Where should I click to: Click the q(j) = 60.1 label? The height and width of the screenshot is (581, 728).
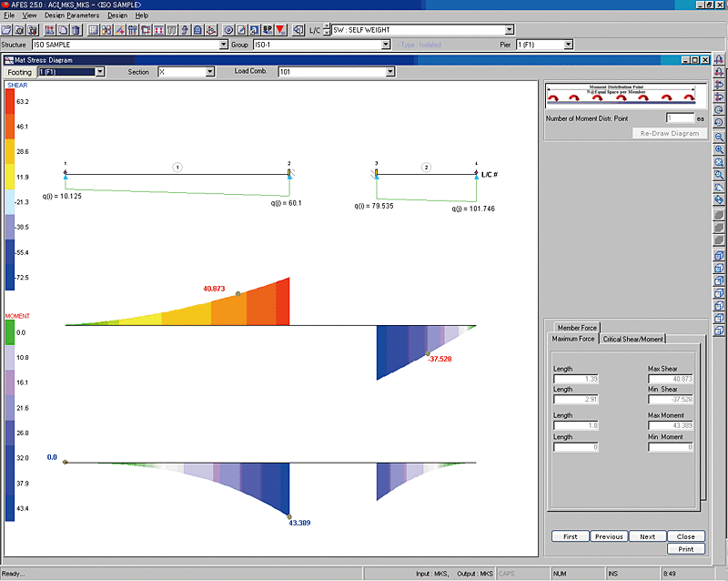tap(286, 203)
